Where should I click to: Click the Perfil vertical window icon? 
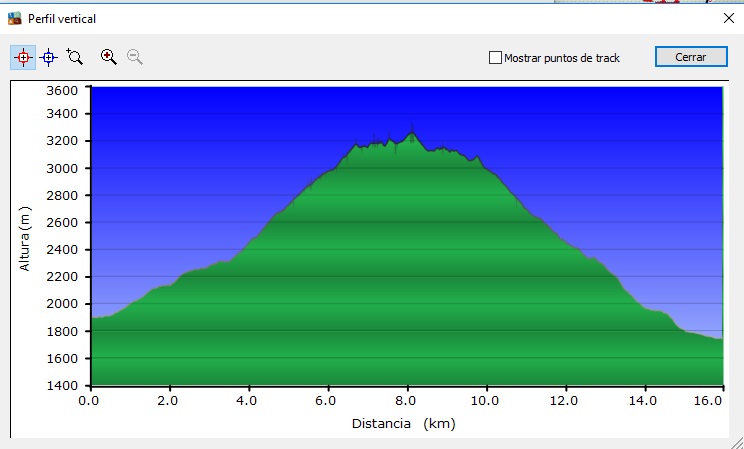click(x=15, y=19)
